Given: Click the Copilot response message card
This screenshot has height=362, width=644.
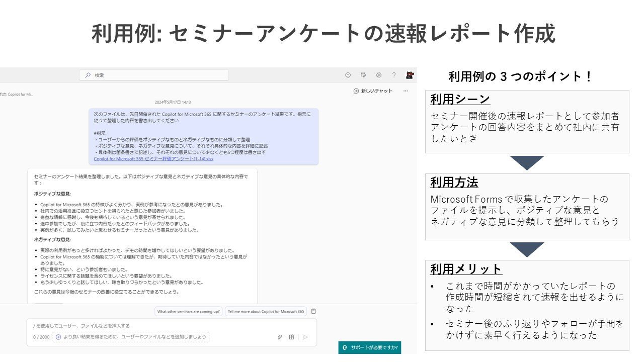Looking at the screenshot, I should click(142, 235).
